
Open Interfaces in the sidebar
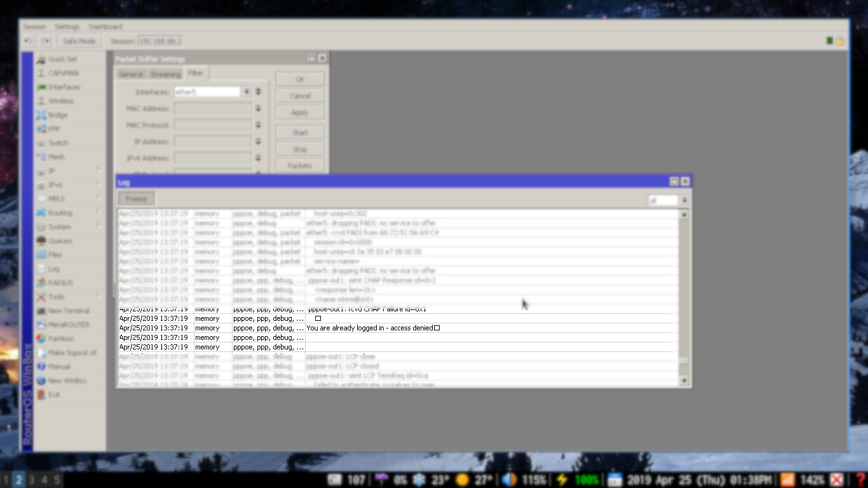pyautogui.click(x=64, y=87)
